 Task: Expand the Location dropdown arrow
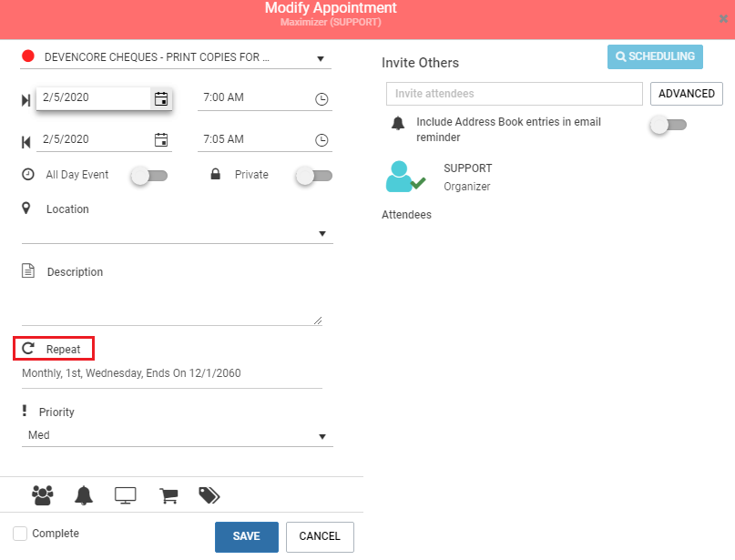tap(322, 233)
